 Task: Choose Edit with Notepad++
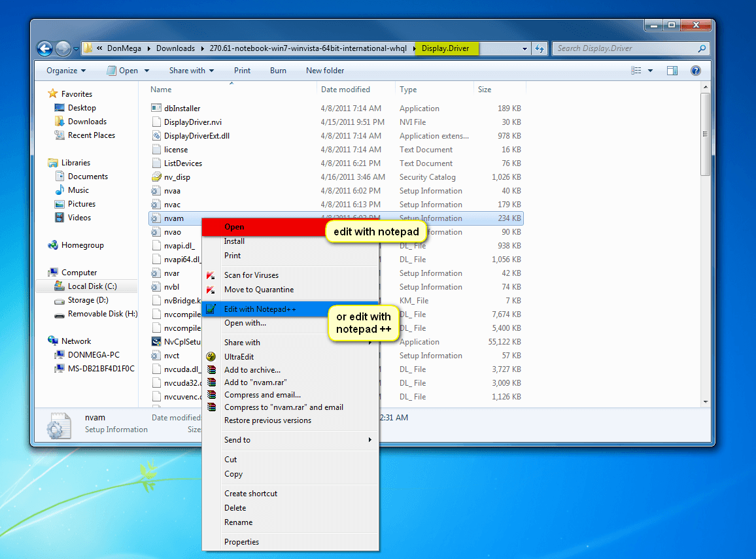click(290, 309)
